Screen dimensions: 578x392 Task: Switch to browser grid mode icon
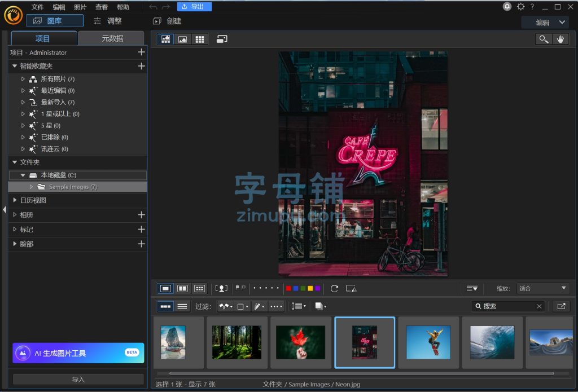click(x=199, y=39)
